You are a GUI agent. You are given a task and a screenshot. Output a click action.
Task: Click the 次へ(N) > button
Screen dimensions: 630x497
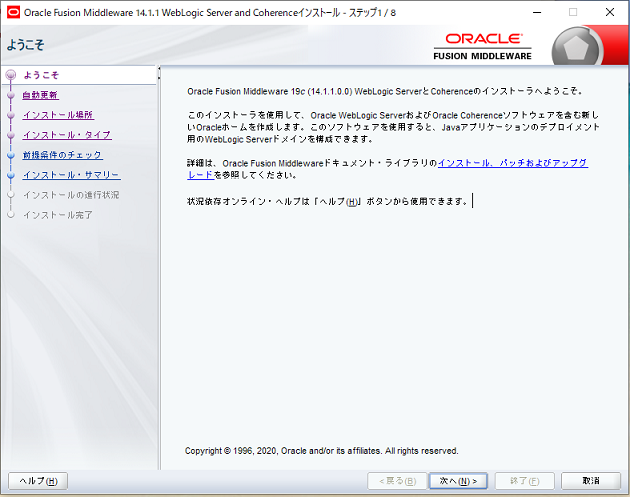click(458, 481)
